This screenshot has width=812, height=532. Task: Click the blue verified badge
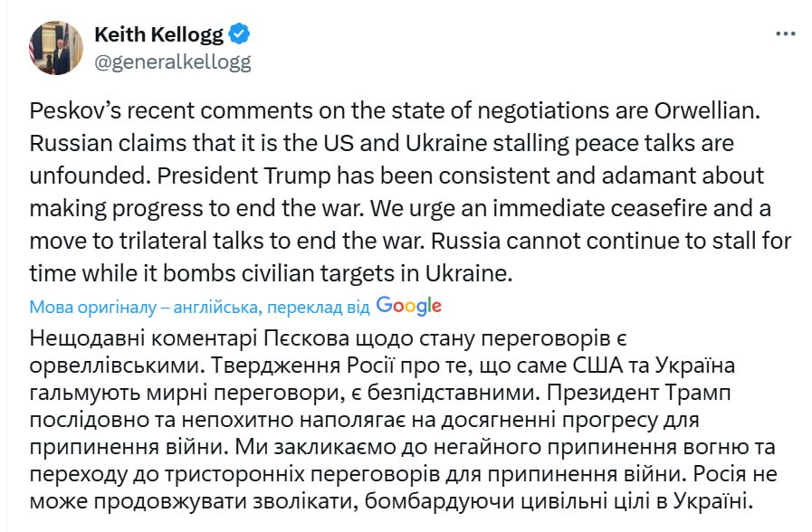pyautogui.click(x=239, y=35)
